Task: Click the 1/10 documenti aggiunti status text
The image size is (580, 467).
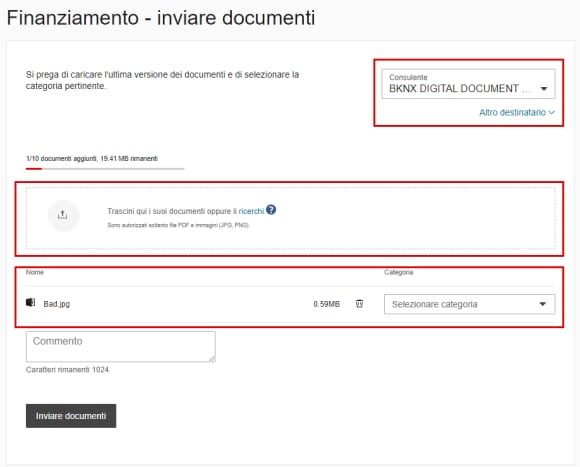Action: [x=92, y=159]
